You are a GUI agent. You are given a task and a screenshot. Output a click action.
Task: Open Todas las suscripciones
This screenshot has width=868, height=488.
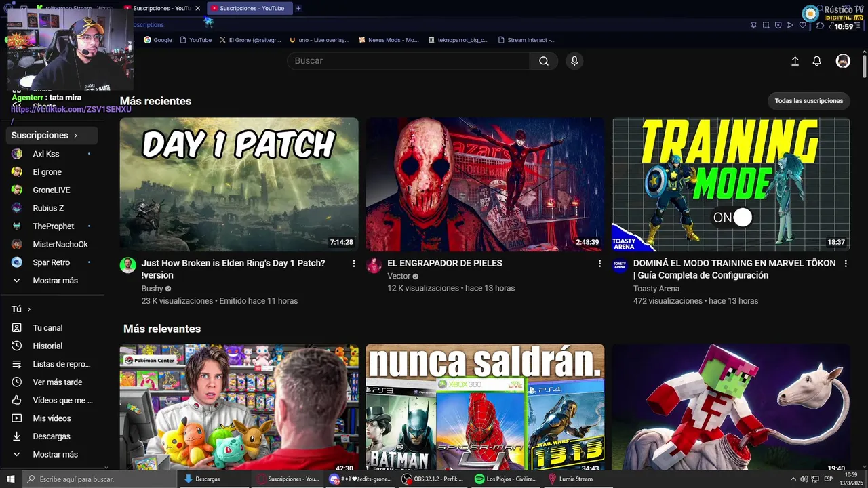pos(809,101)
